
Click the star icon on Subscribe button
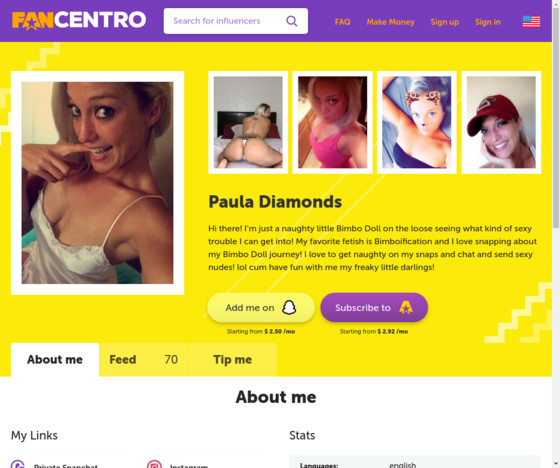pyautogui.click(x=406, y=307)
